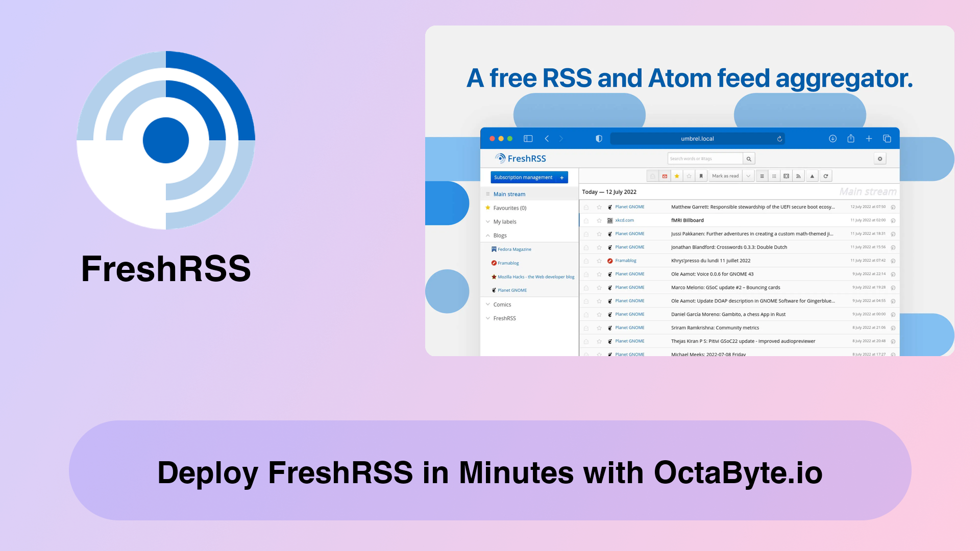
Task: Click the list view layout icon
Action: [762, 176]
